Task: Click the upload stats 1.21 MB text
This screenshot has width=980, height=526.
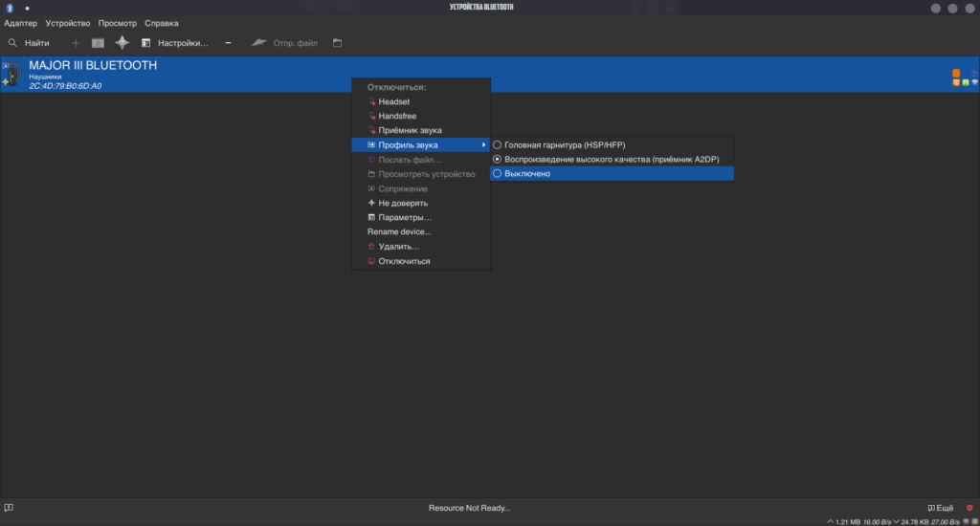Action: click(x=848, y=522)
